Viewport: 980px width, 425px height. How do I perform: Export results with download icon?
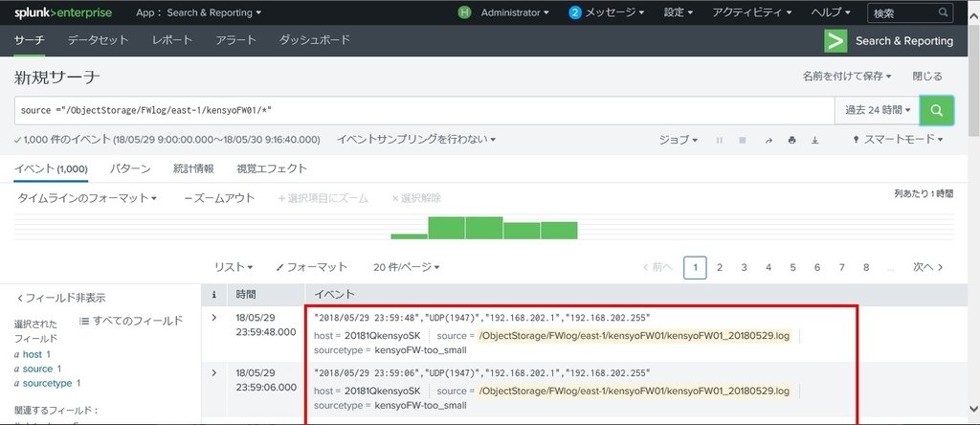click(x=815, y=140)
